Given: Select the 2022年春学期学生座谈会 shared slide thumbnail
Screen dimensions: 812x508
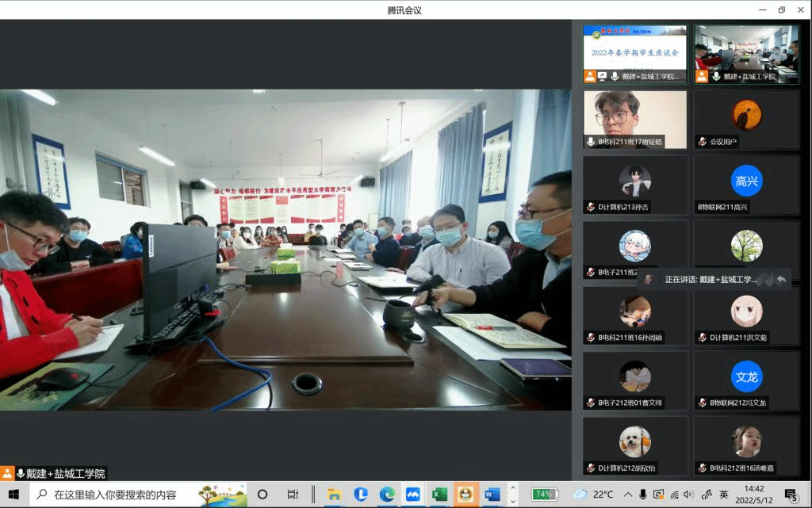Looking at the screenshot, I should coord(634,48).
